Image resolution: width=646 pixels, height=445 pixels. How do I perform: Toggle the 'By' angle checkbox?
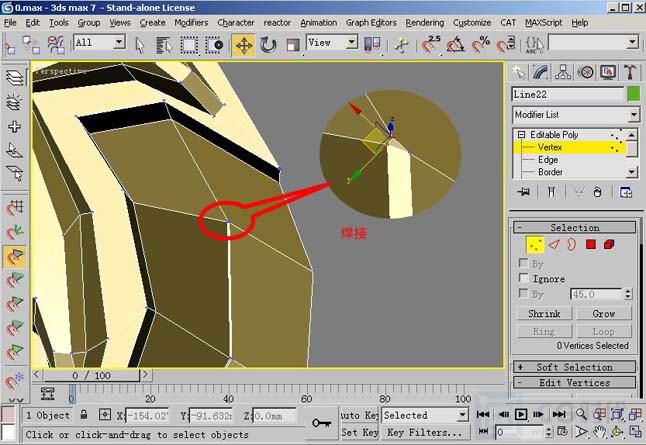click(x=523, y=293)
